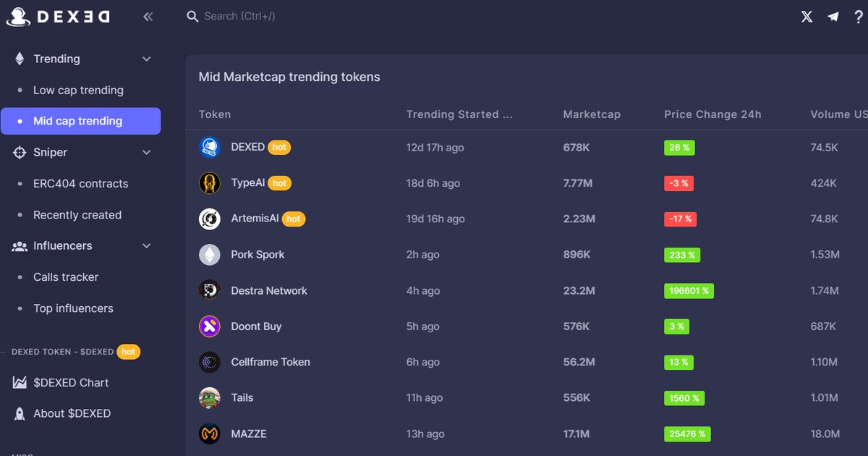Click Tails 1560 % change badge

684,398
